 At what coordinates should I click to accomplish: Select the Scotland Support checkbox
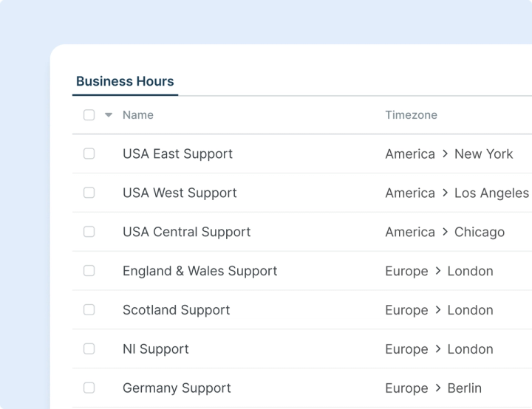(x=89, y=310)
